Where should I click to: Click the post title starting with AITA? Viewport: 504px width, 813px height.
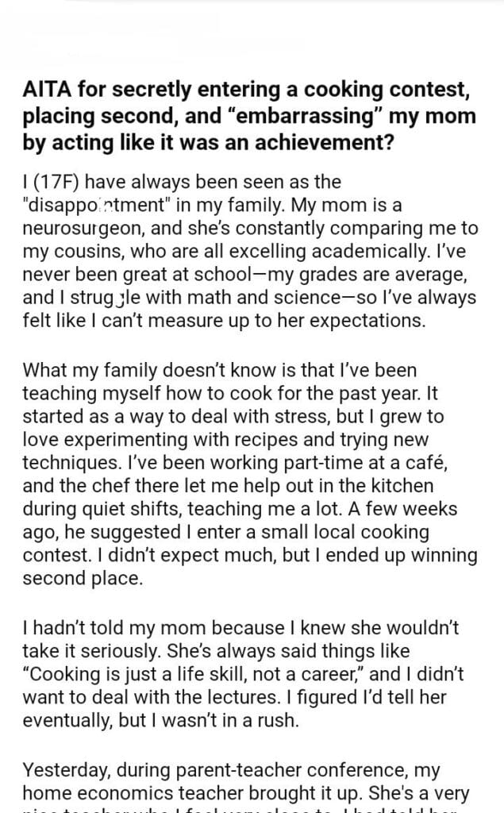[x=249, y=117]
